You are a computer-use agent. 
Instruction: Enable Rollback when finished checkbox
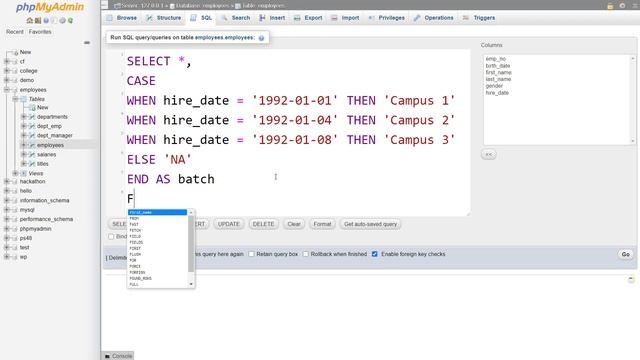[306, 254]
